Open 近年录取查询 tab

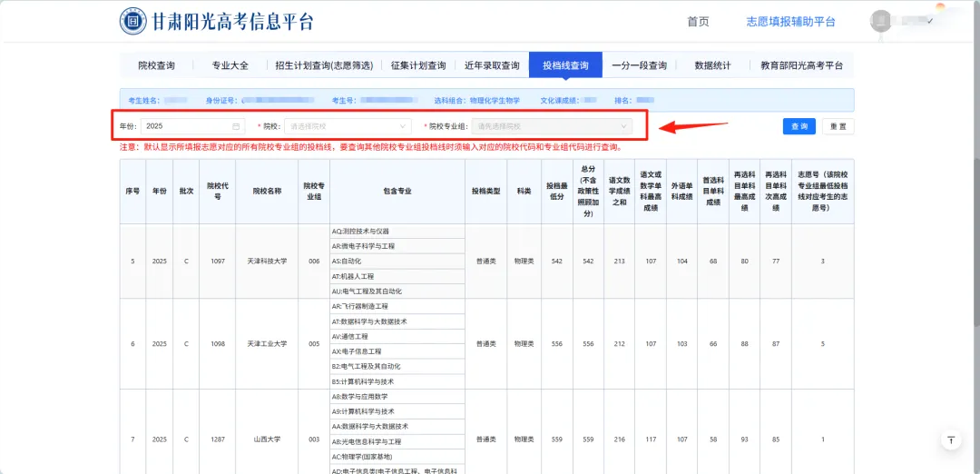492,65
